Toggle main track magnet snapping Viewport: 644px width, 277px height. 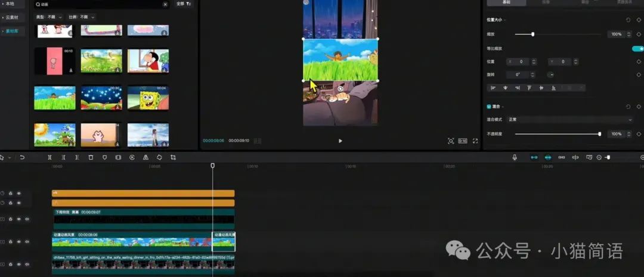click(534, 157)
